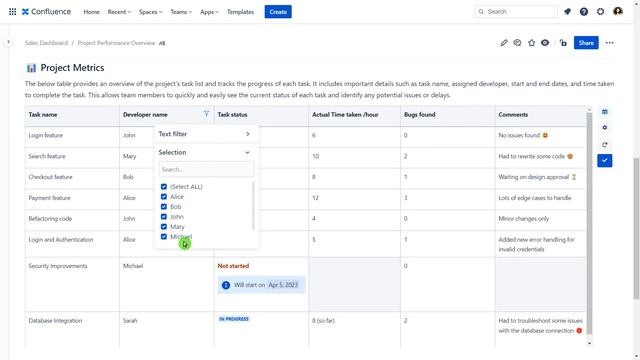
Task: Uncheck the Alice checkbox
Action: (x=164, y=197)
